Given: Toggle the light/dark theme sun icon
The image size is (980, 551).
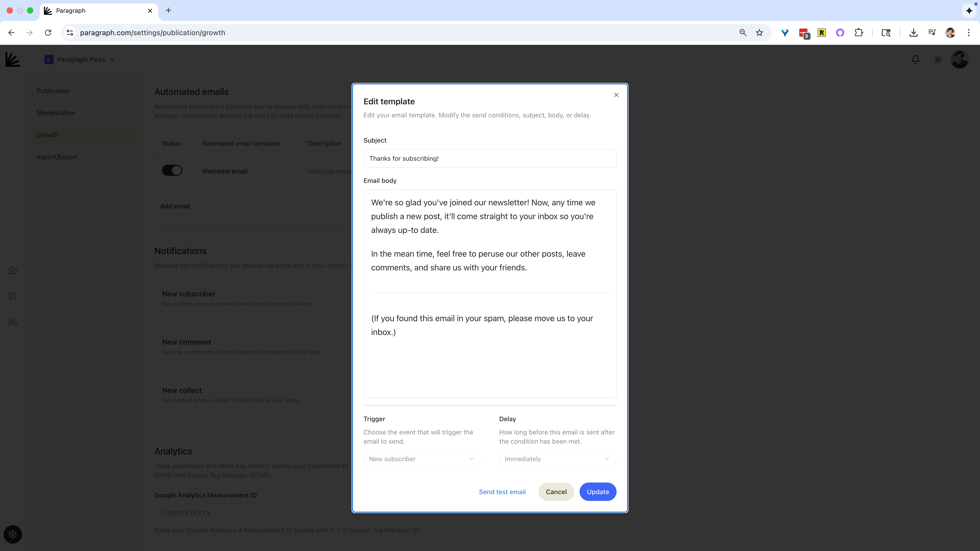Looking at the screenshot, I should click(x=937, y=60).
